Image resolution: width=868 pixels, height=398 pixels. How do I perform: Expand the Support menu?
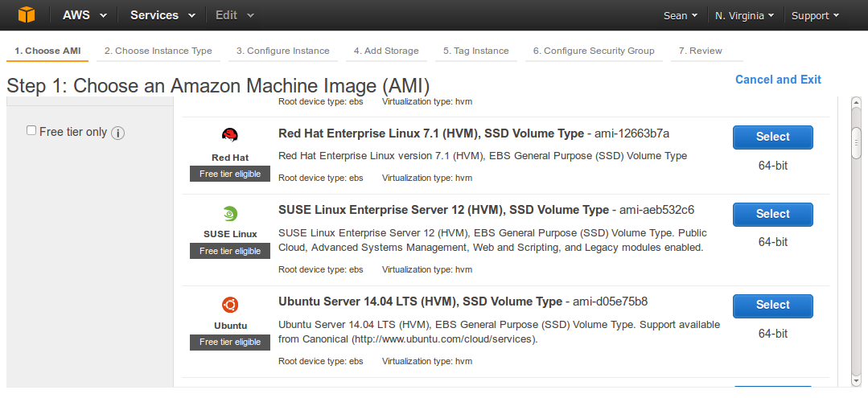(x=815, y=16)
